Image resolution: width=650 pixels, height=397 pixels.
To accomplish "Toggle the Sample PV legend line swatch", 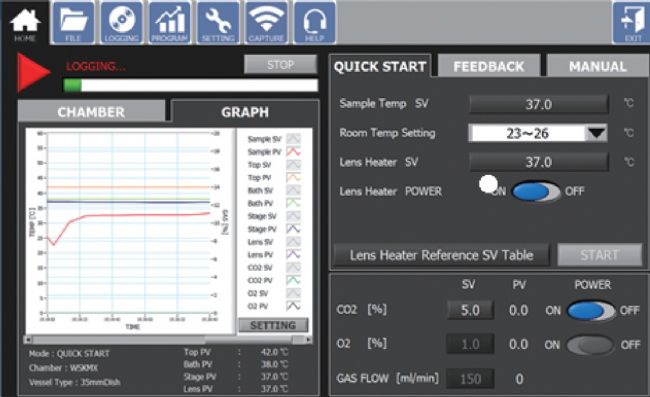I will click(293, 152).
